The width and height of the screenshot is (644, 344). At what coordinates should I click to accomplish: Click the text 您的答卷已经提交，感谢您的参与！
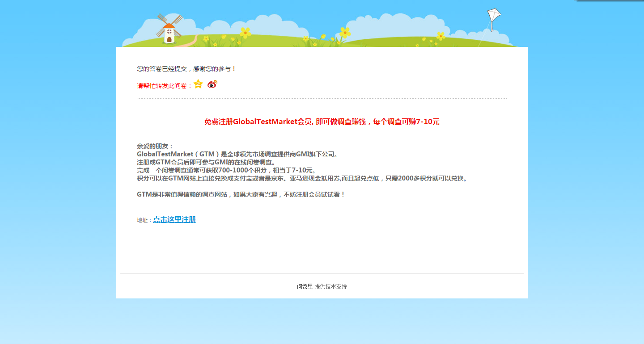[x=186, y=69]
